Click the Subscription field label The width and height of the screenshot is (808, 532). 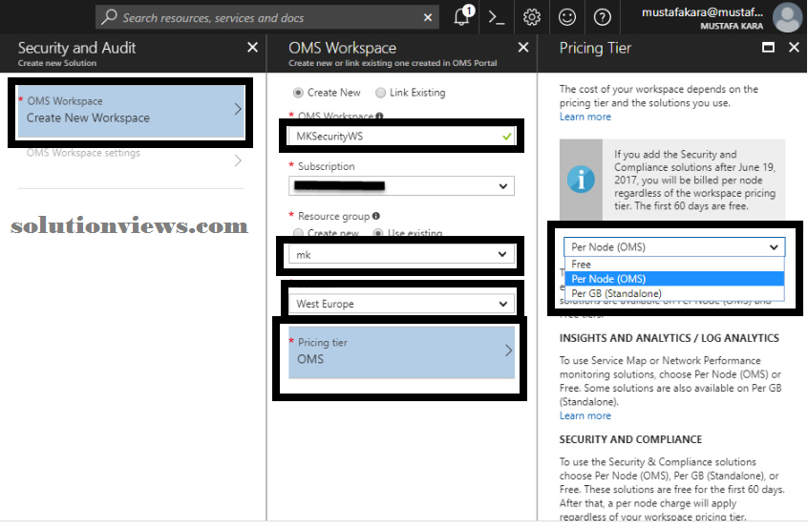(x=327, y=166)
